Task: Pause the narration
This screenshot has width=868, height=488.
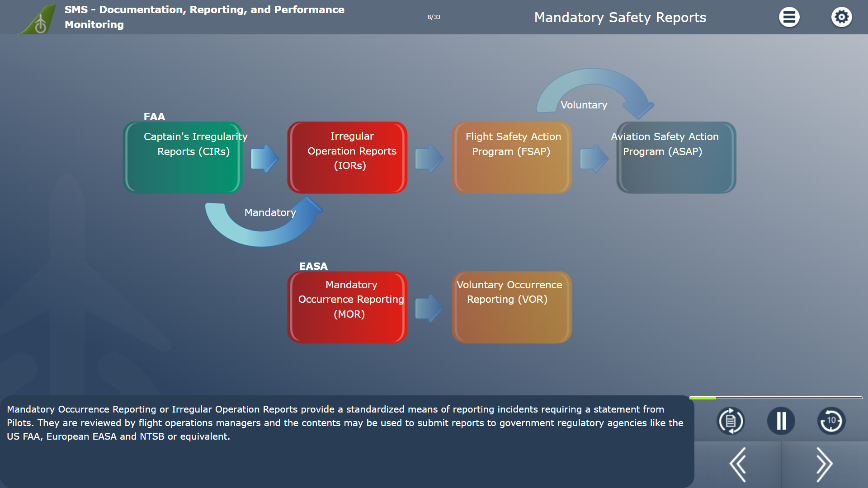Action: 781,421
